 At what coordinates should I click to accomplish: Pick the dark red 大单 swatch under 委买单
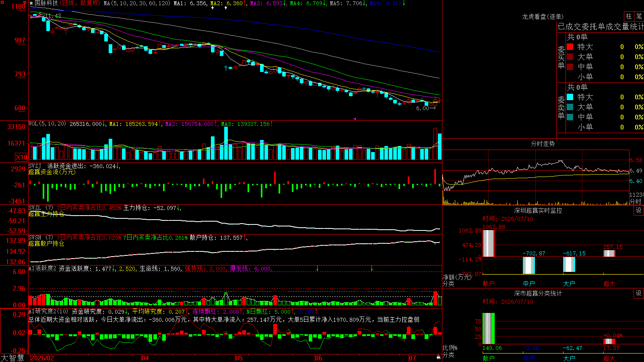click(x=570, y=57)
